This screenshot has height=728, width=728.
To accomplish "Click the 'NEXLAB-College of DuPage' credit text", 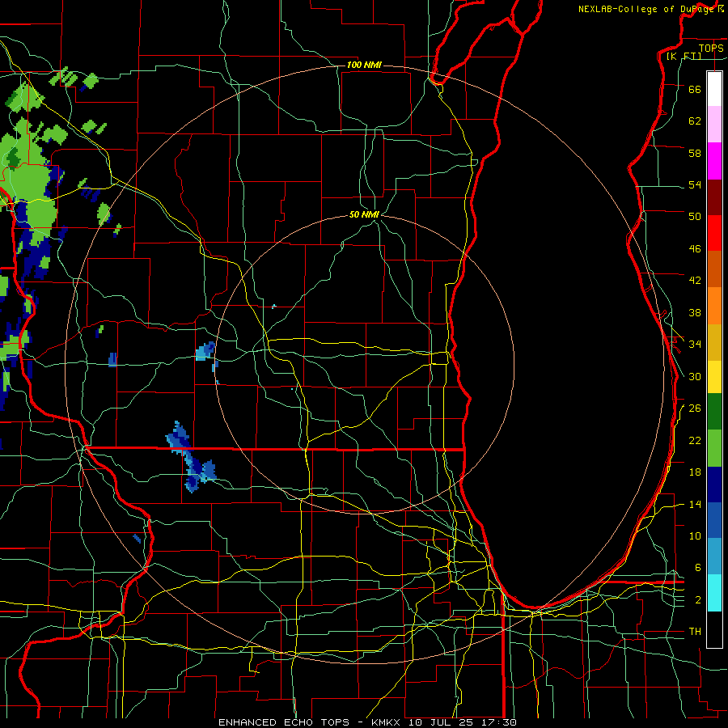I will click(x=645, y=9).
